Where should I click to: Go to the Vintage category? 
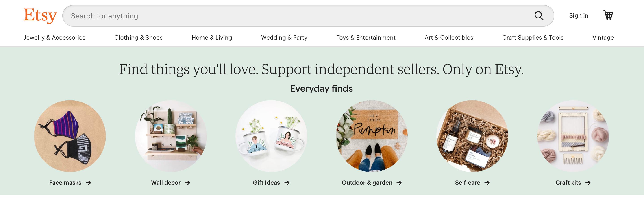[603, 38]
